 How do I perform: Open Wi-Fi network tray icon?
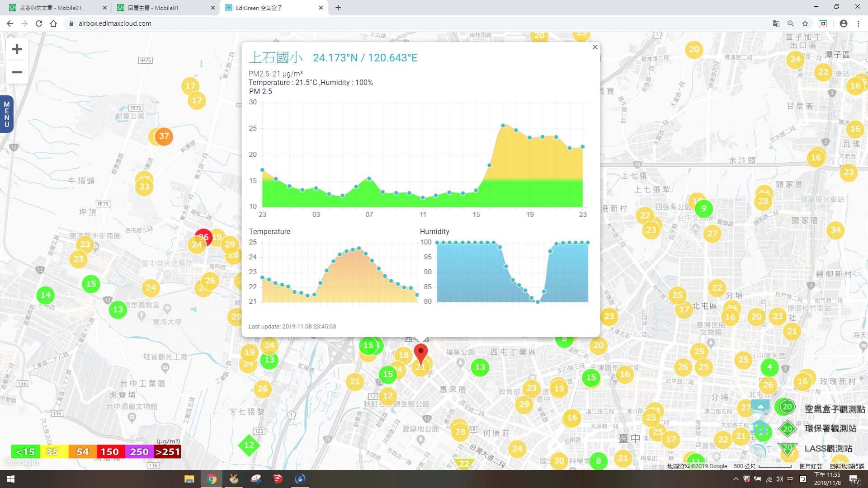769,479
